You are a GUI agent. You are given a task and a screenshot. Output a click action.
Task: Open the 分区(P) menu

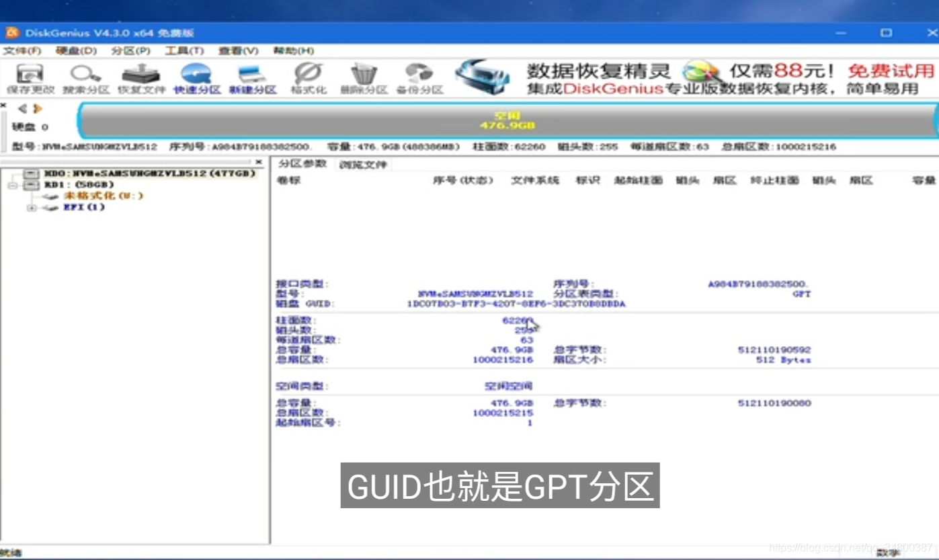pos(130,50)
